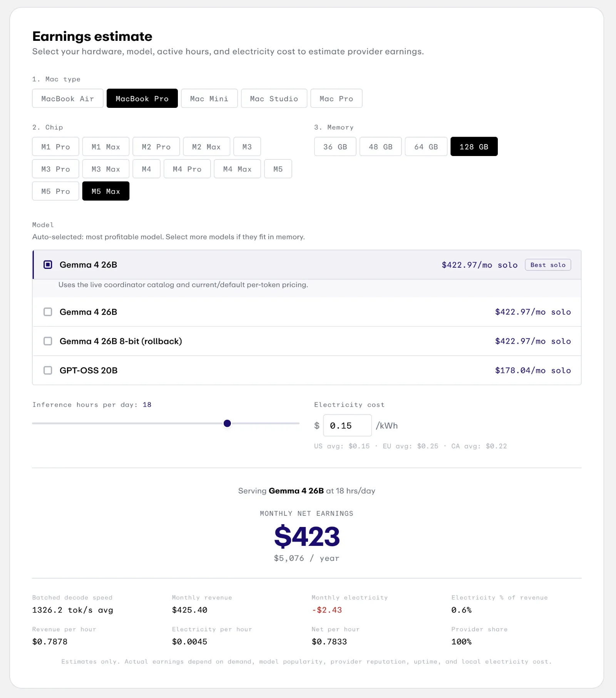Screen dimensions: 616x698
Task: Select the M5 Pro chip
Action: point(55,191)
